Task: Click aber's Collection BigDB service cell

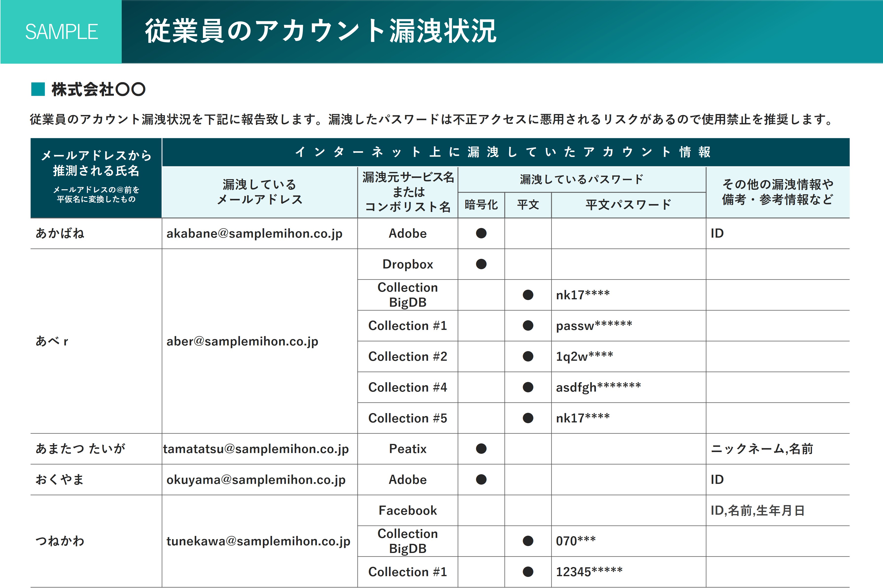Action: coord(408,295)
